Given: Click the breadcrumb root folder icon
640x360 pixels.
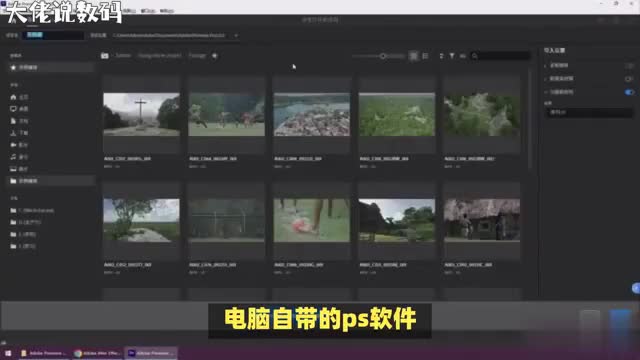Looking at the screenshot, I should (105, 56).
